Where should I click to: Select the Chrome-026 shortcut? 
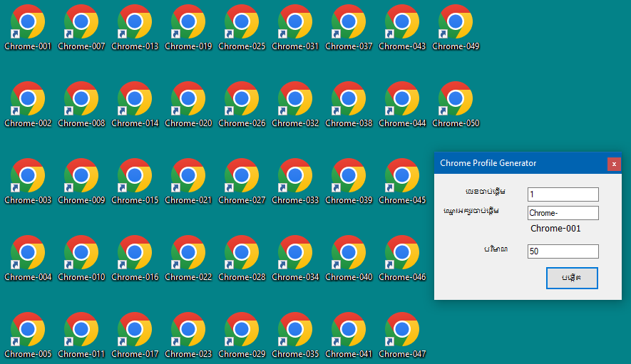pos(242,104)
